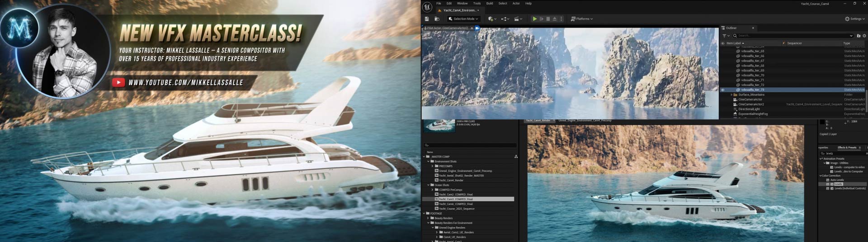Toggle the Outliner header visibility eye column
Screen dimensions: 868x242
point(722,43)
